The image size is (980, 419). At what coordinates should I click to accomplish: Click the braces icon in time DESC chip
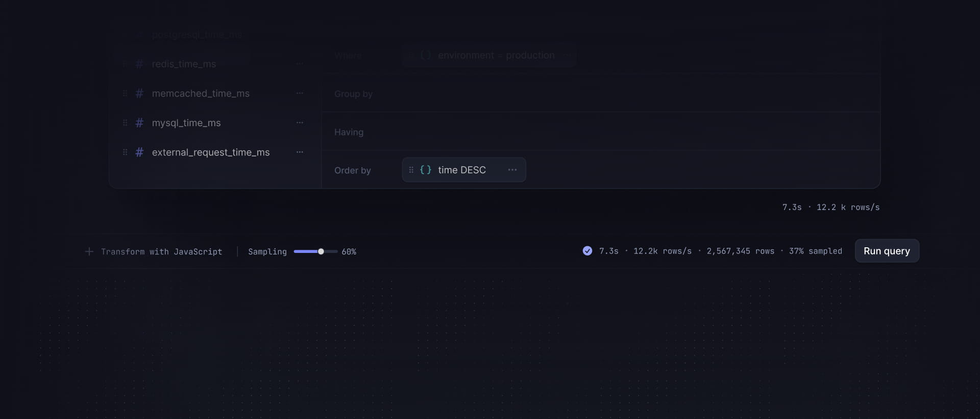point(426,170)
